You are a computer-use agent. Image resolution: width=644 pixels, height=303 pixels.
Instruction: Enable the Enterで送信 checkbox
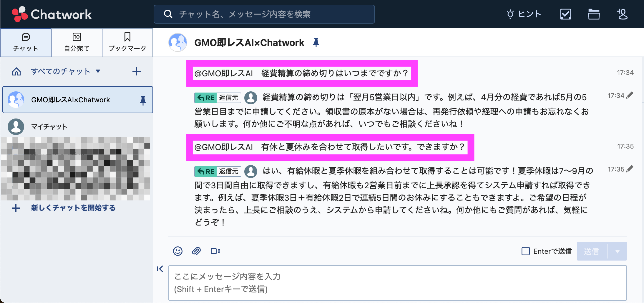point(525,251)
